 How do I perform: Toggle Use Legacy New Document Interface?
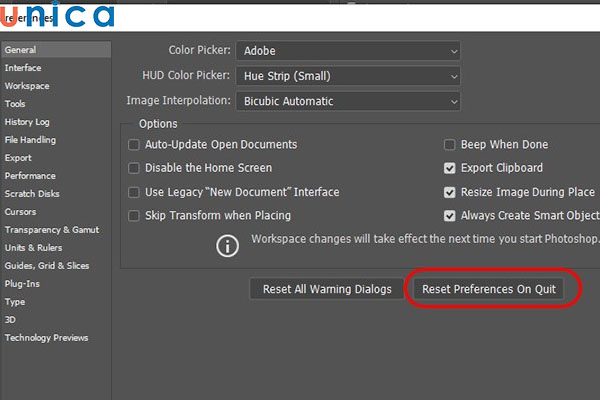point(134,192)
